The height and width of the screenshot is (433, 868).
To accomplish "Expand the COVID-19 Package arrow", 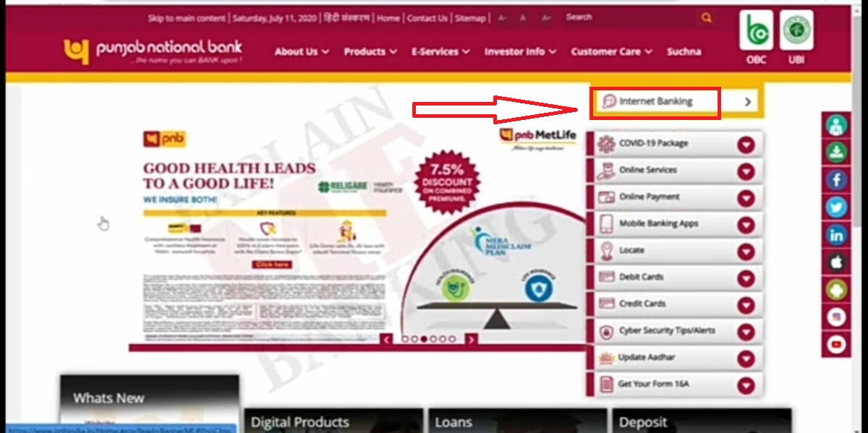I will [x=746, y=144].
